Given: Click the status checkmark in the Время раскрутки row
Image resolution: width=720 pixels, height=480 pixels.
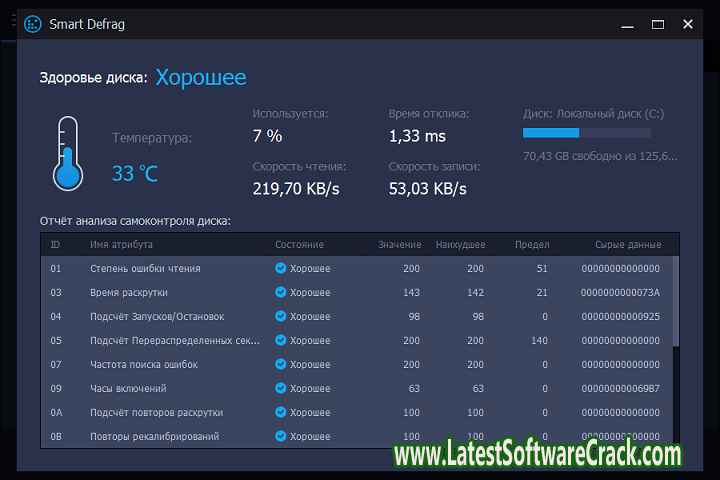Looking at the screenshot, I should [281, 292].
